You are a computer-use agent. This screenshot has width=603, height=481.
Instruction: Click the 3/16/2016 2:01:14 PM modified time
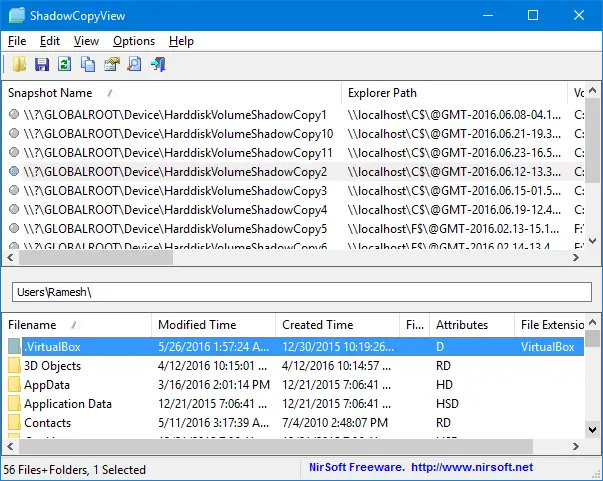click(214, 385)
